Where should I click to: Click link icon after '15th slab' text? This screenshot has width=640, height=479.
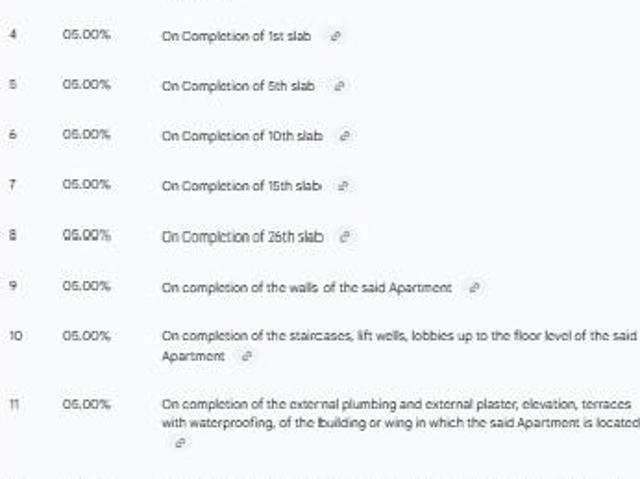[x=344, y=186]
